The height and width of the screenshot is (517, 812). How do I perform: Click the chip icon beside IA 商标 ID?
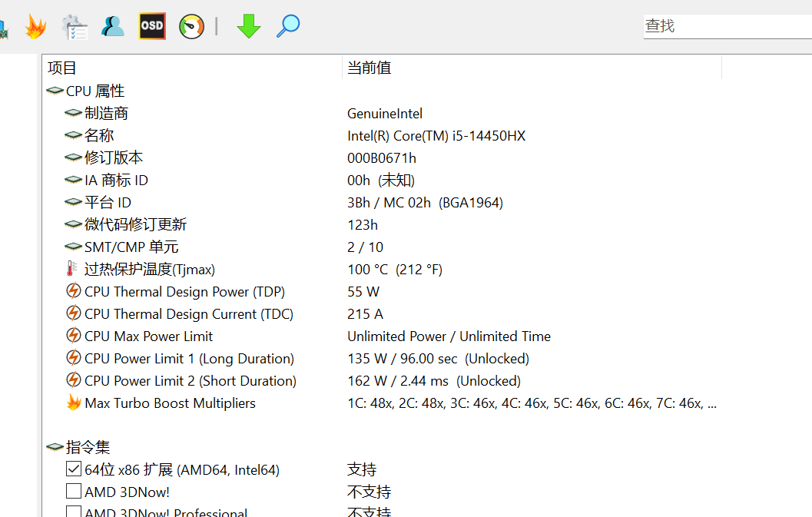click(73, 180)
